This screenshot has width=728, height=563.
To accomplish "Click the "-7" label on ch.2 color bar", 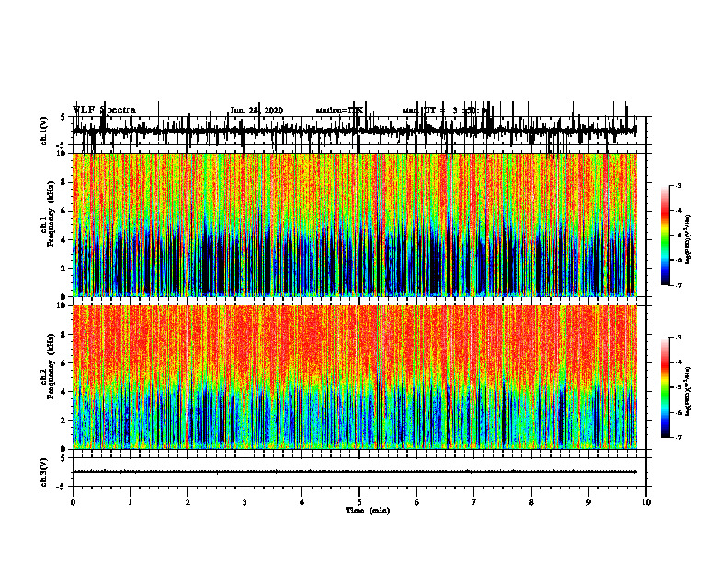I will tap(677, 438).
